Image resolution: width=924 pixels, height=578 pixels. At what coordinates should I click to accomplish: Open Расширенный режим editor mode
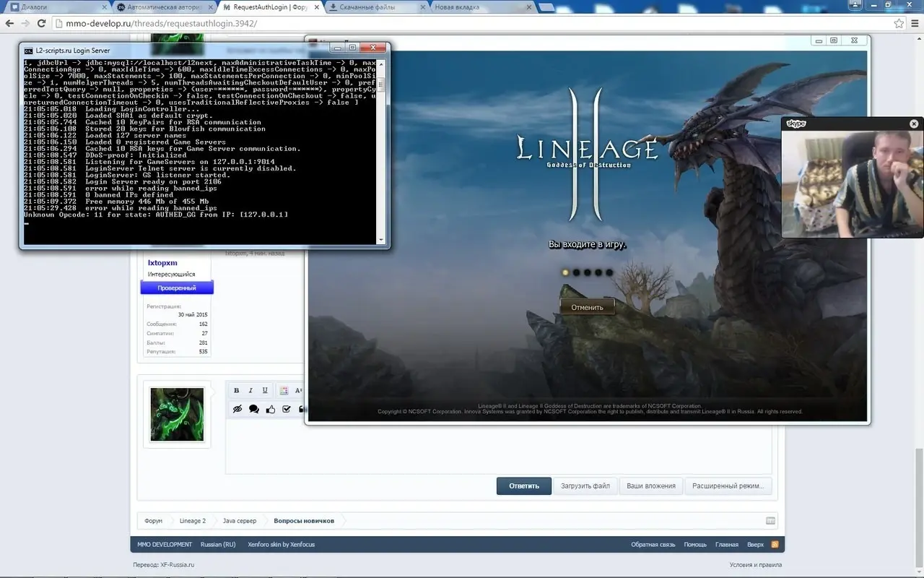coord(728,486)
